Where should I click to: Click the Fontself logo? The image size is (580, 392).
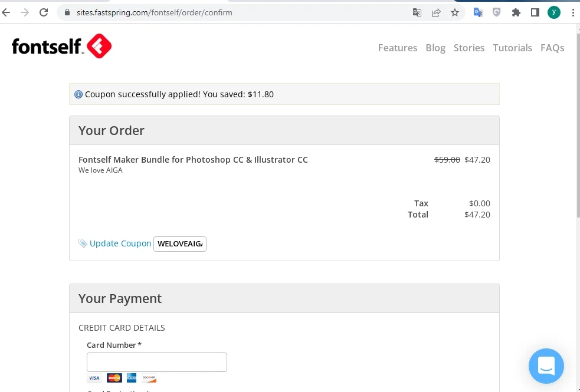point(61,46)
